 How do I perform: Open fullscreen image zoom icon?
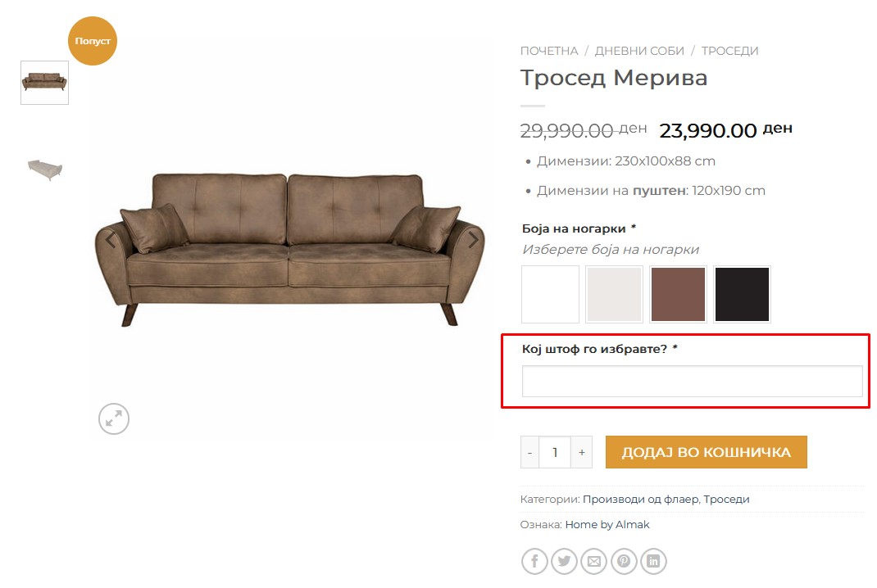(x=114, y=418)
